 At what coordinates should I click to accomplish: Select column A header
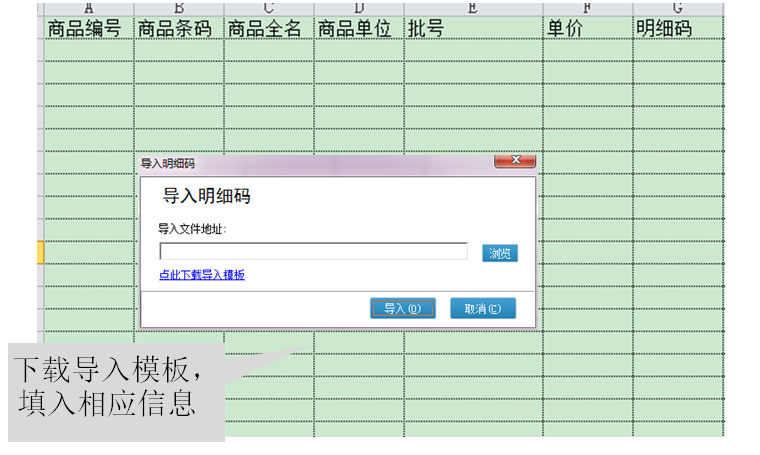pyautogui.click(x=88, y=9)
